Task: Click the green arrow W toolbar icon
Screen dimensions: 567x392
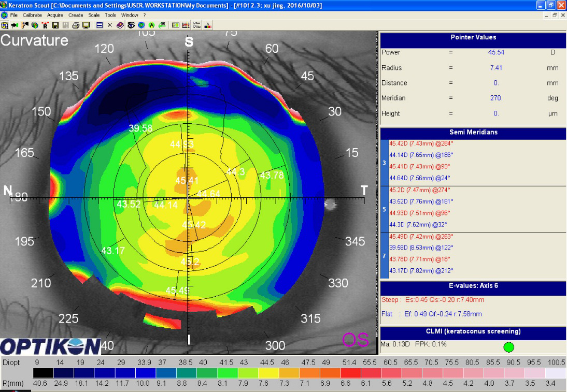Action: pyautogui.click(x=162, y=25)
